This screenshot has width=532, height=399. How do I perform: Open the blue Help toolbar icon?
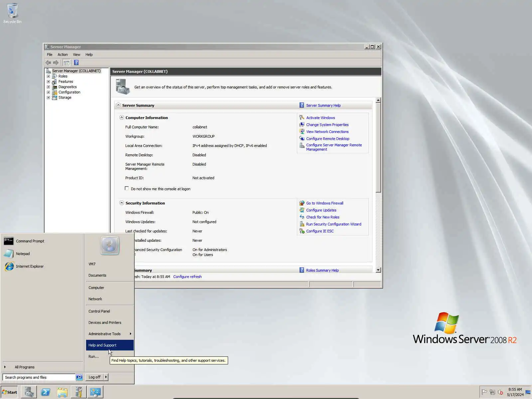click(x=76, y=63)
